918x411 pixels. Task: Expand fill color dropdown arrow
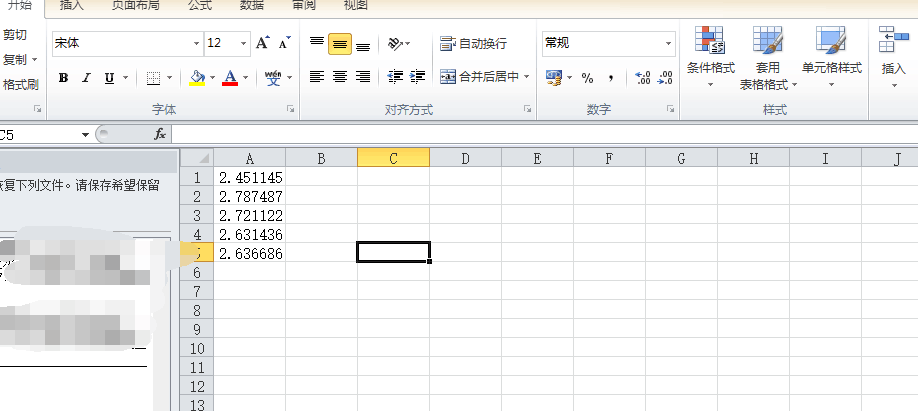213,77
